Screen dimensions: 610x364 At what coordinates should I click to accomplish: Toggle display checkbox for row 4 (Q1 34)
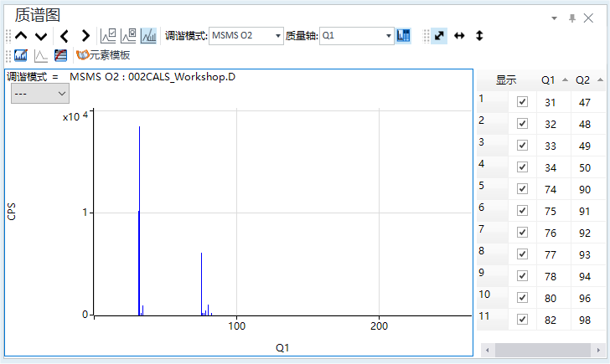[522, 167]
